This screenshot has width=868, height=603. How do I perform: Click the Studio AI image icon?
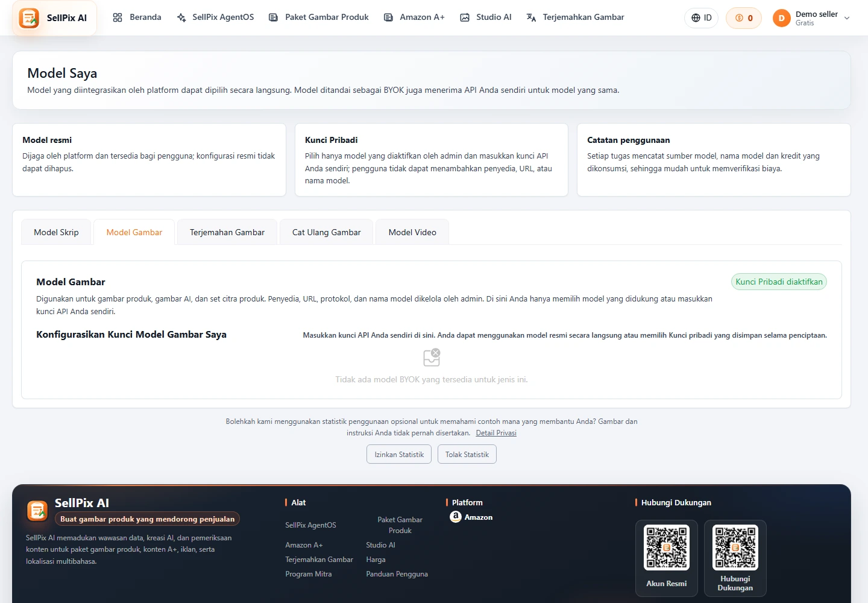(x=465, y=17)
